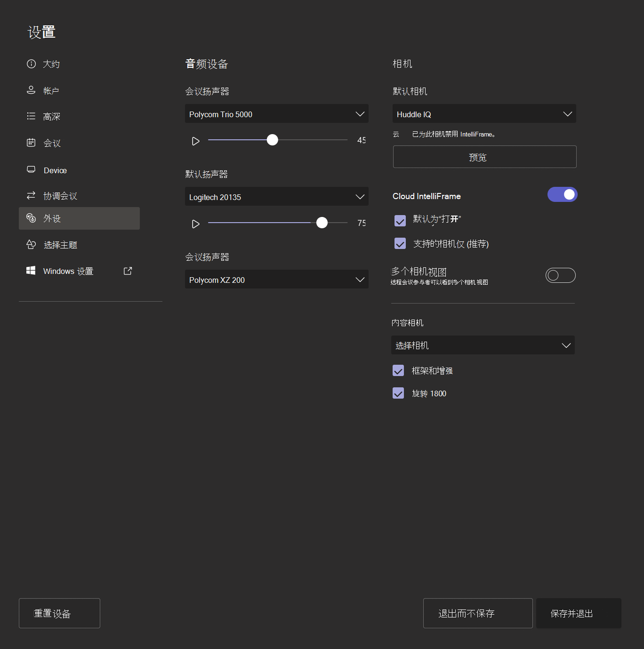Expand the Polycom XZ 200 dropdown
644x649 pixels.
277,279
